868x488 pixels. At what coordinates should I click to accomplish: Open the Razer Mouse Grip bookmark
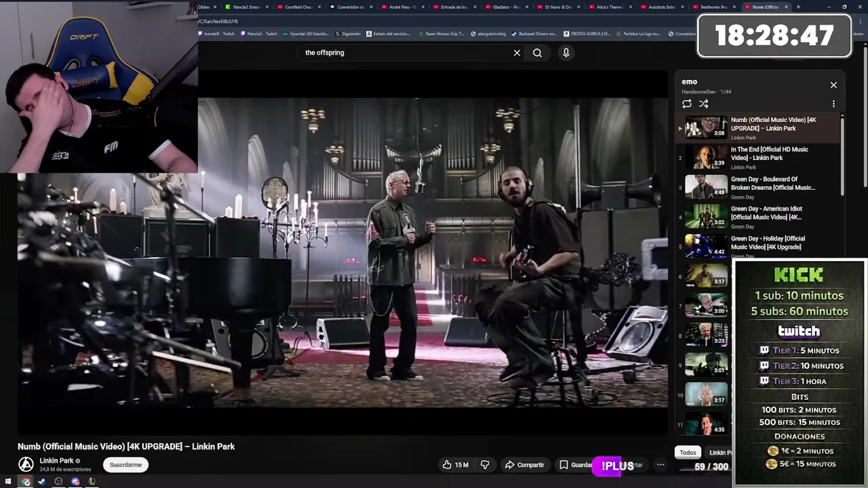[441, 33]
